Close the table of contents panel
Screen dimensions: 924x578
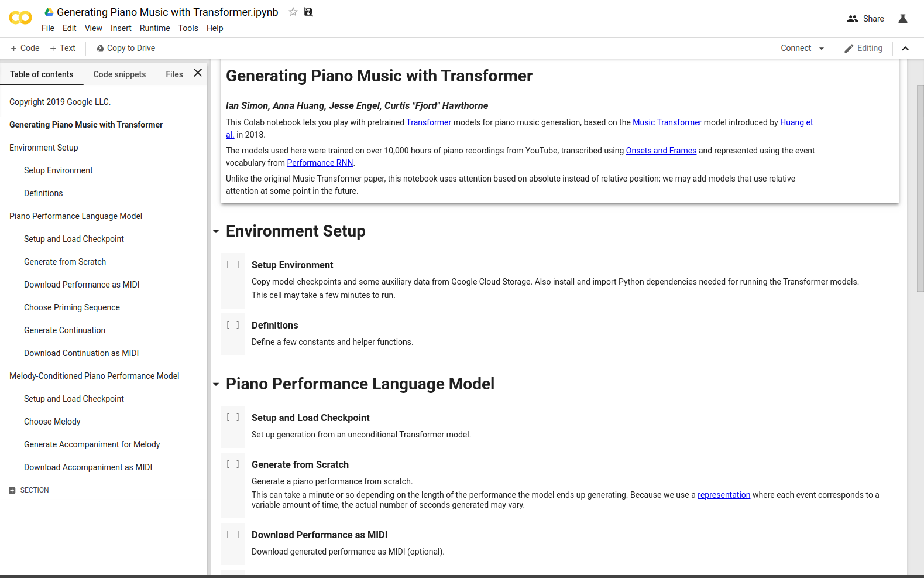198,73
